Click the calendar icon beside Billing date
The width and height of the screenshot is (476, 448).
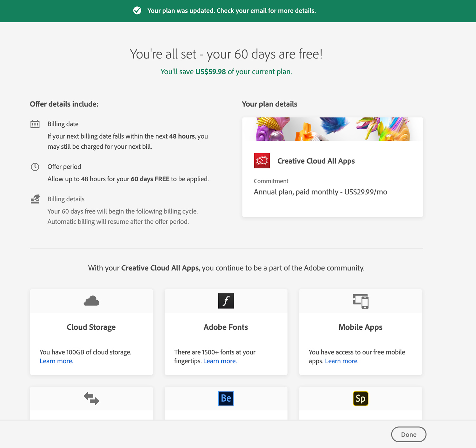click(x=35, y=124)
